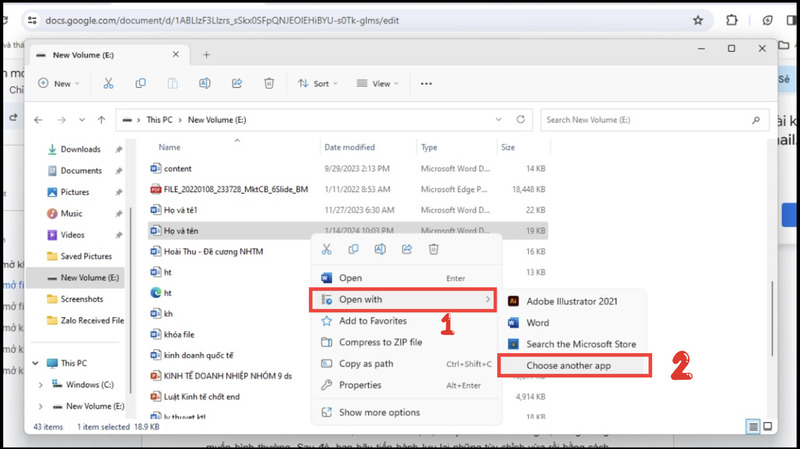Click the Cut icon in Explorer toolbar
The width and height of the screenshot is (800, 449).
point(108,83)
